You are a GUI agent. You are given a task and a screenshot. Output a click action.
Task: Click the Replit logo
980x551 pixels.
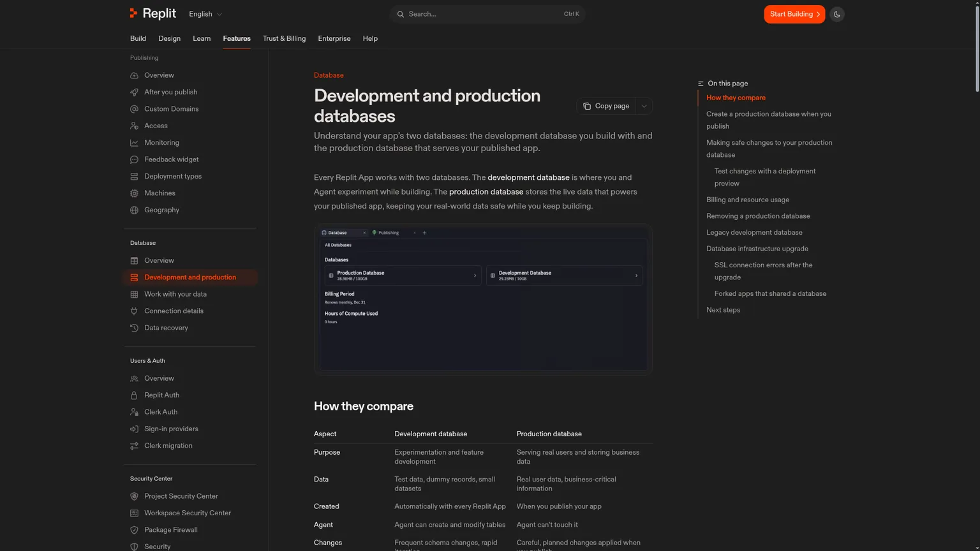pos(152,13)
